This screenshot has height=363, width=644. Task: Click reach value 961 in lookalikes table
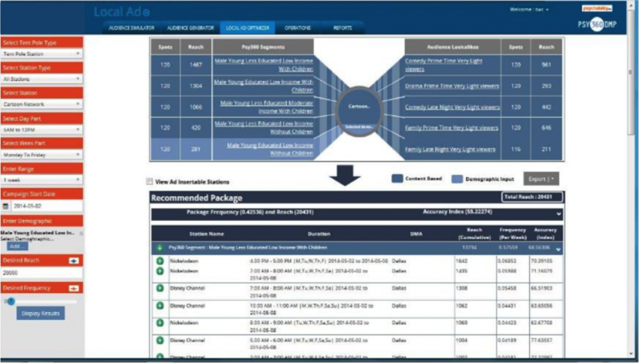pyautogui.click(x=547, y=65)
